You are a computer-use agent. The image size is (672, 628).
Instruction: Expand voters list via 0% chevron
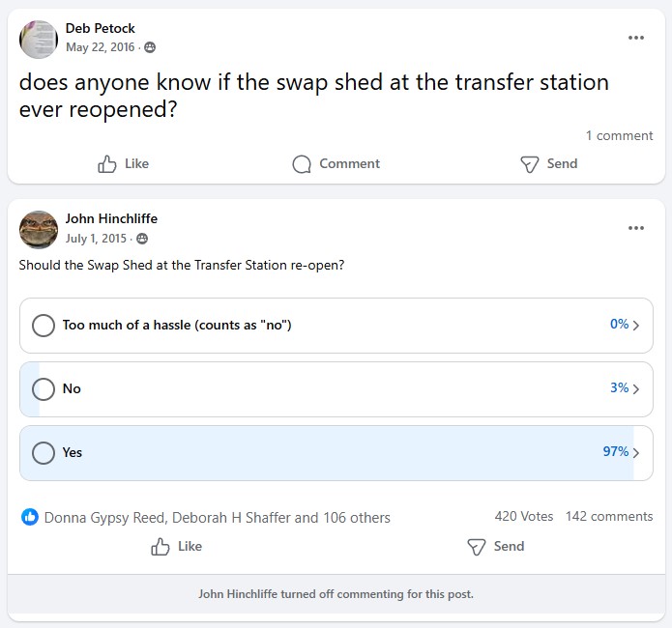point(635,325)
